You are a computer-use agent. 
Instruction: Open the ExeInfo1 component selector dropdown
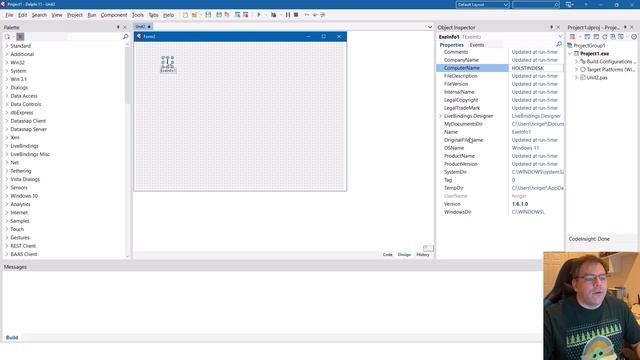coord(560,37)
